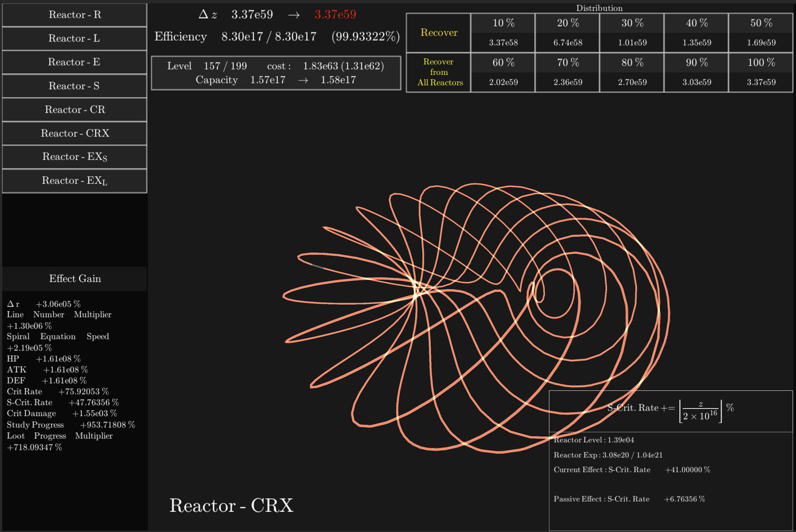Click the Level 157 / 199 cost box
Viewport: 796px width, 532px height.
275,72
